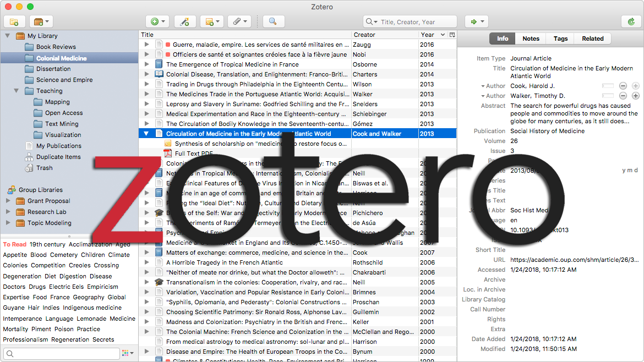The image size is (644, 362).
Task: Switch to the Tags tab
Action: click(x=560, y=39)
